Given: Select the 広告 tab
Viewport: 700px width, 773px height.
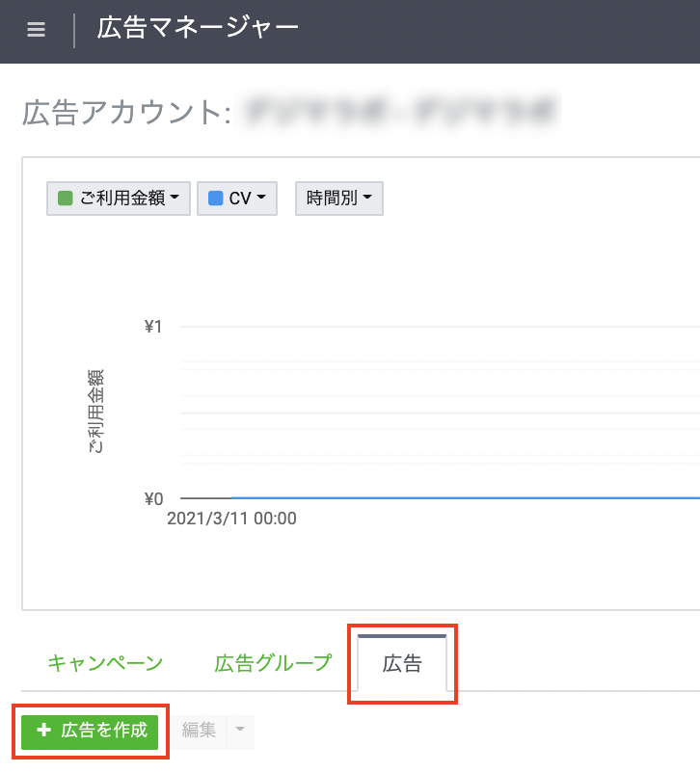Looking at the screenshot, I should point(402,664).
